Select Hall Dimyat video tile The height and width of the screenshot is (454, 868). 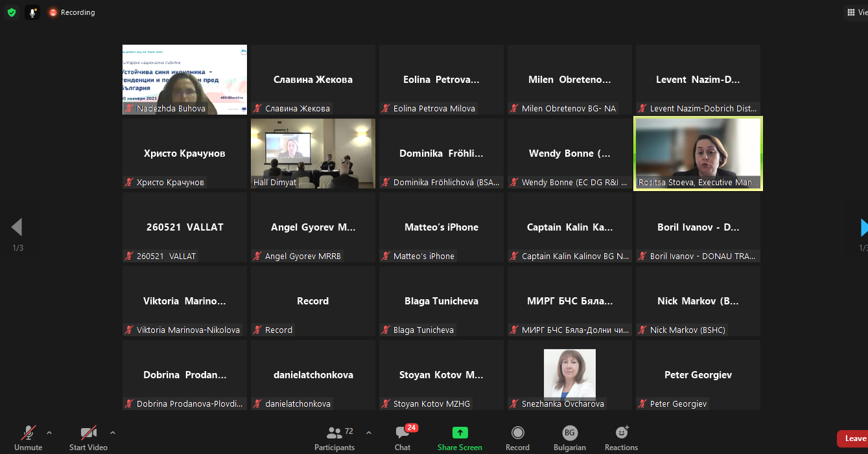coord(313,153)
